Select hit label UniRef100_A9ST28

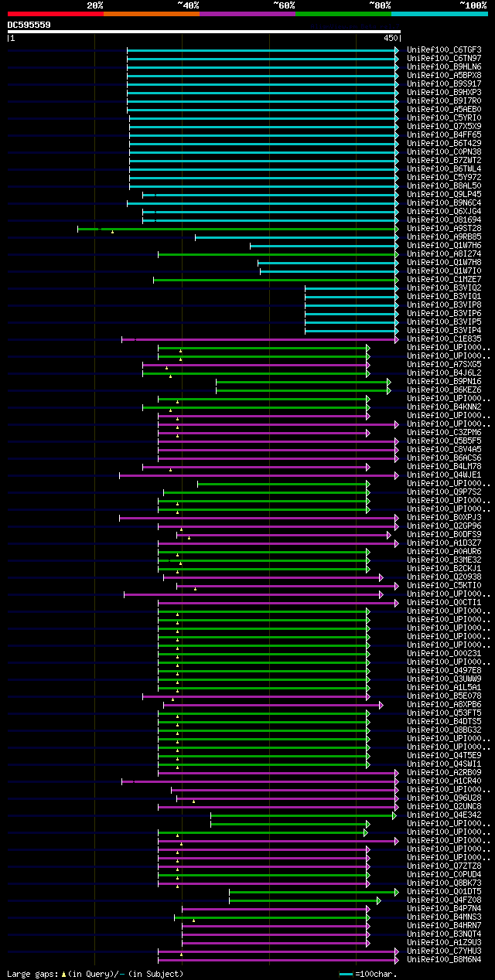[444, 229]
